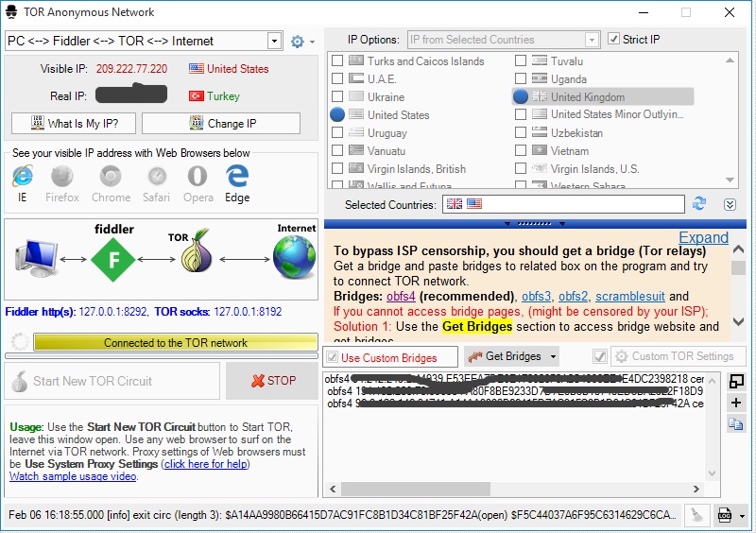Open Watch sample usage video link

pos(73,476)
